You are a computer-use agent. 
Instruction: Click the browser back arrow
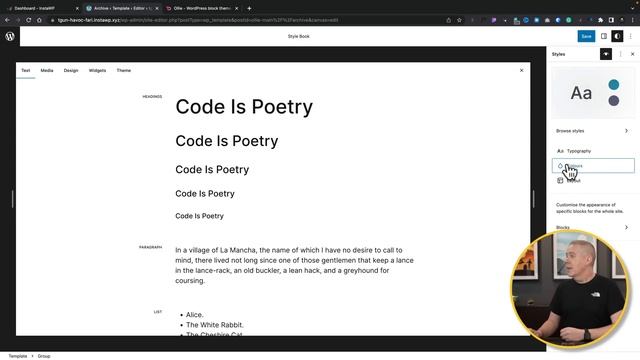pyautogui.click(x=7, y=20)
